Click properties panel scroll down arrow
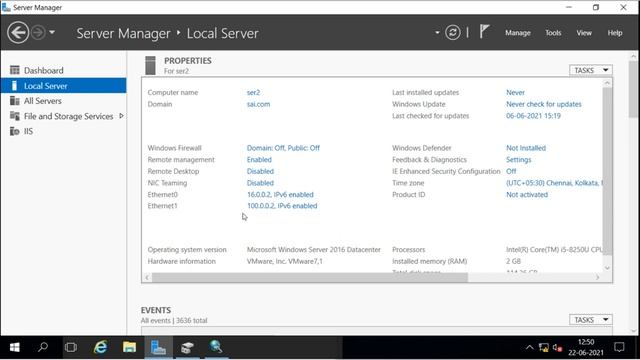Screen dimensions: 640x360 click(x=607, y=268)
